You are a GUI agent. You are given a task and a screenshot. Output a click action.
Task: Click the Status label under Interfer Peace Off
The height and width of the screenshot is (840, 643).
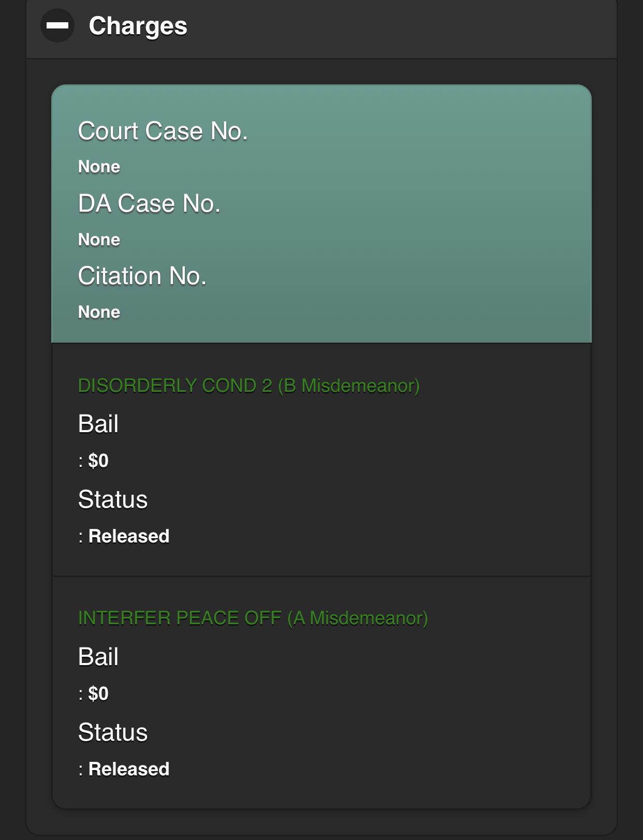[x=113, y=732]
